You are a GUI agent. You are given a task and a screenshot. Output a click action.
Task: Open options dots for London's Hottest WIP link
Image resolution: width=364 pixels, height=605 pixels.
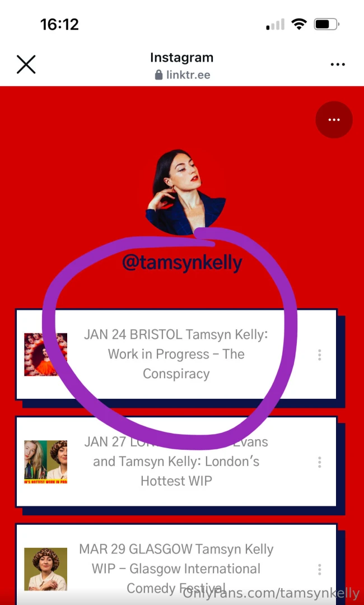[319, 462]
